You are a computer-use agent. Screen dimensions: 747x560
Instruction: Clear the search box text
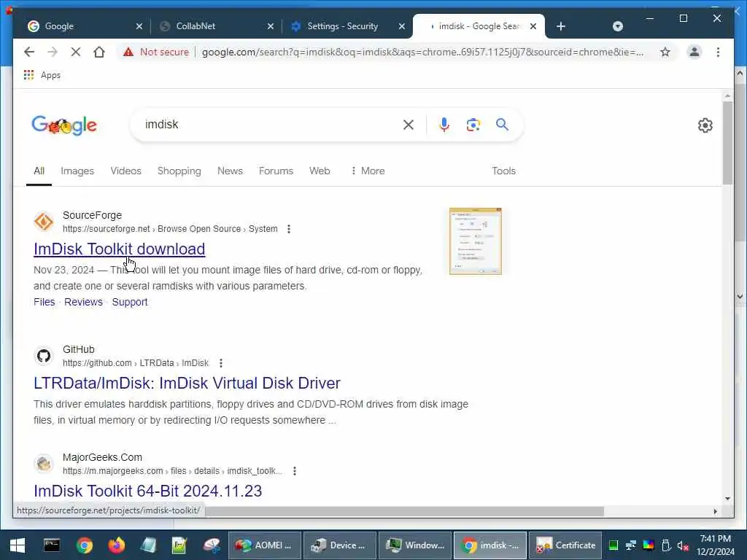tap(409, 125)
